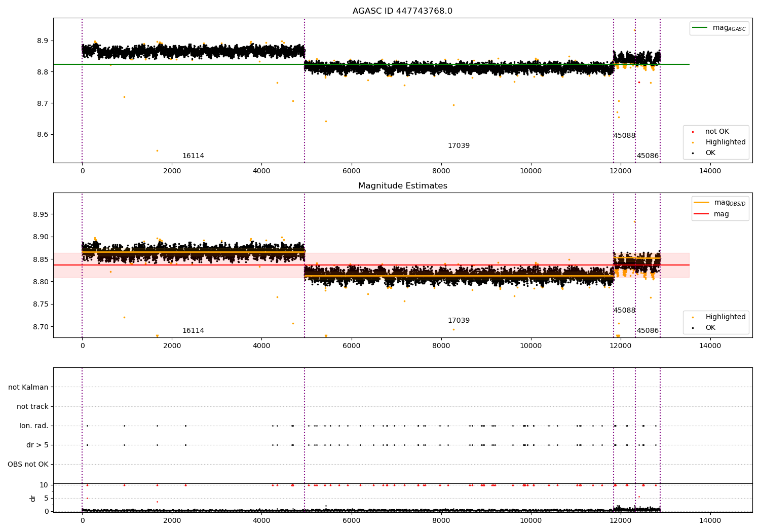This screenshot has width=760, height=532.
Task: Click the red line sample beside "mag" legend entry
Action: (x=701, y=214)
